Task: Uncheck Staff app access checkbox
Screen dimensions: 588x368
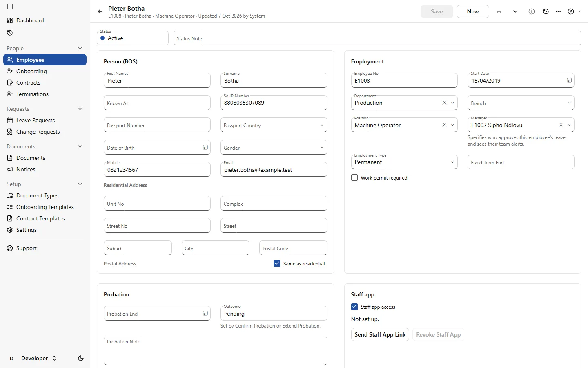Action: [354, 307]
